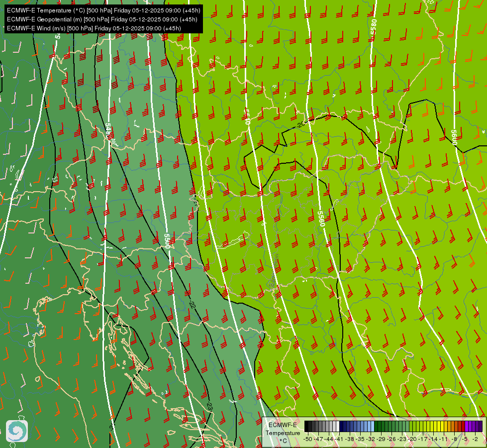Click the -23 legend value in color scale
The image size is (487, 448).
point(402,439)
